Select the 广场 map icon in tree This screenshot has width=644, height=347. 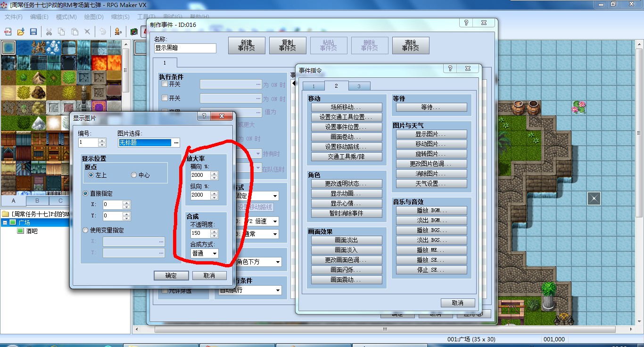point(13,222)
